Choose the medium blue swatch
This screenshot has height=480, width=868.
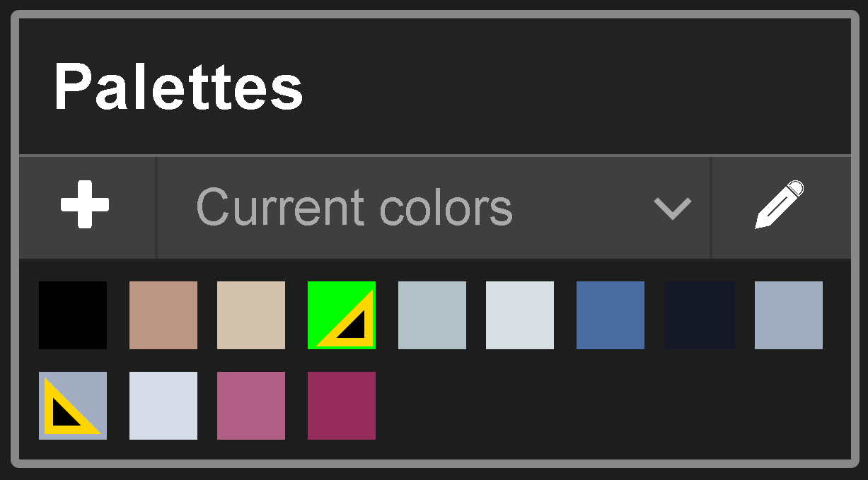(x=611, y=315)
